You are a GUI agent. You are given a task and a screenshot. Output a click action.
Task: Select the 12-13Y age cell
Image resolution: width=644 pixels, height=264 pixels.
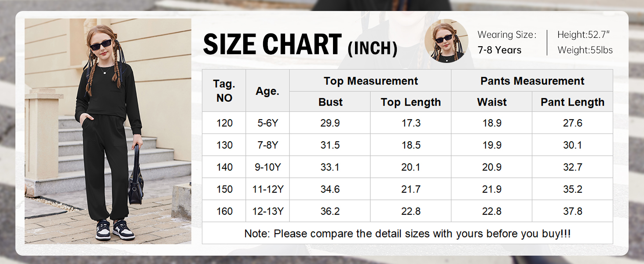[267, 211]
